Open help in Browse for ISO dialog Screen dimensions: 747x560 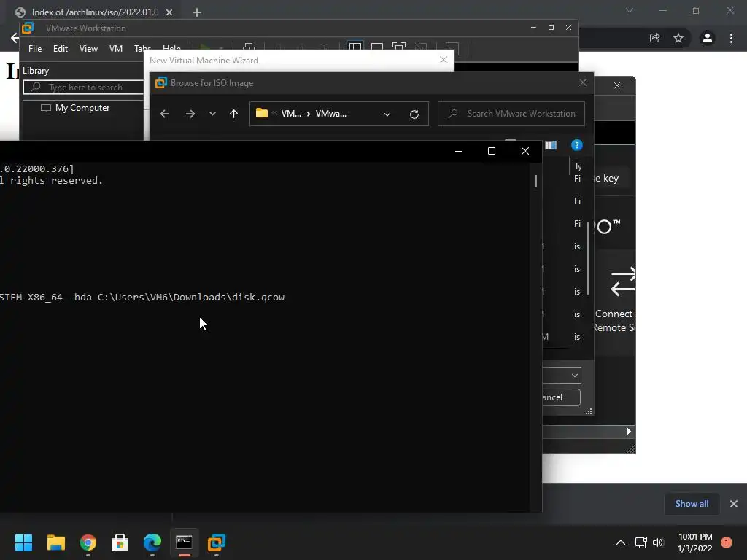576,145
